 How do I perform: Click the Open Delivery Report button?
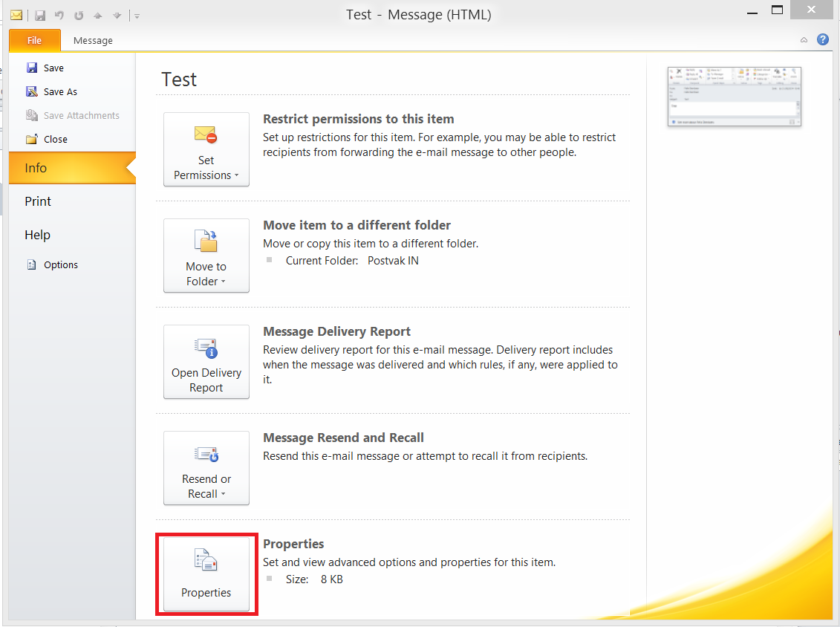(x=206, y=362)
